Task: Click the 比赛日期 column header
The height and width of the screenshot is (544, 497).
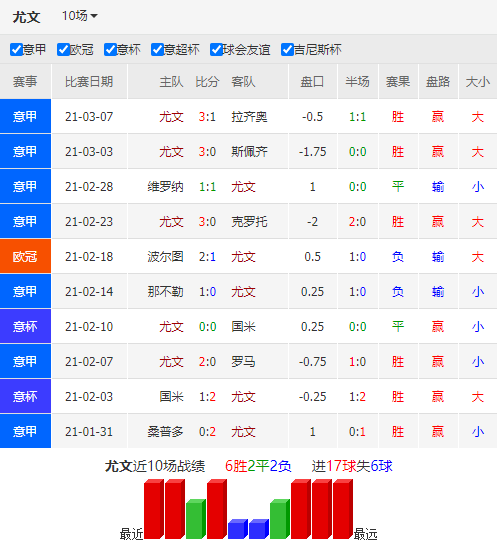Action: (89, 82)
